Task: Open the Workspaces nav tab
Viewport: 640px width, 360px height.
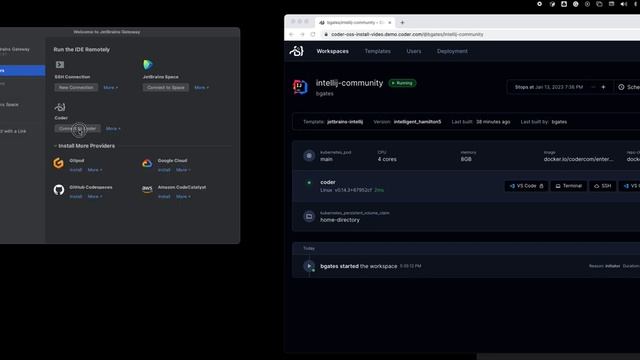Action: coord(333,51)
